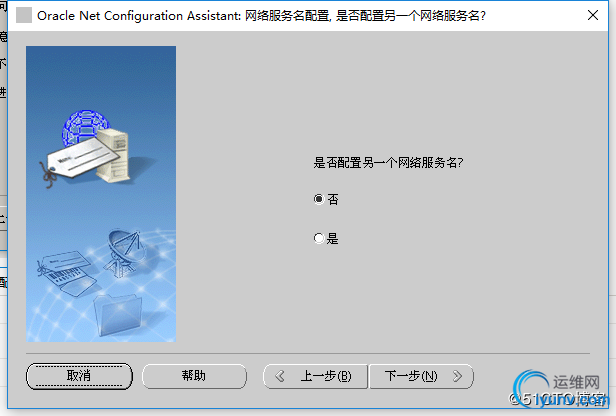Select the 是 (Yes) radio button
The height and width of the screenshot is (416, 616).
tap(319, 238)
